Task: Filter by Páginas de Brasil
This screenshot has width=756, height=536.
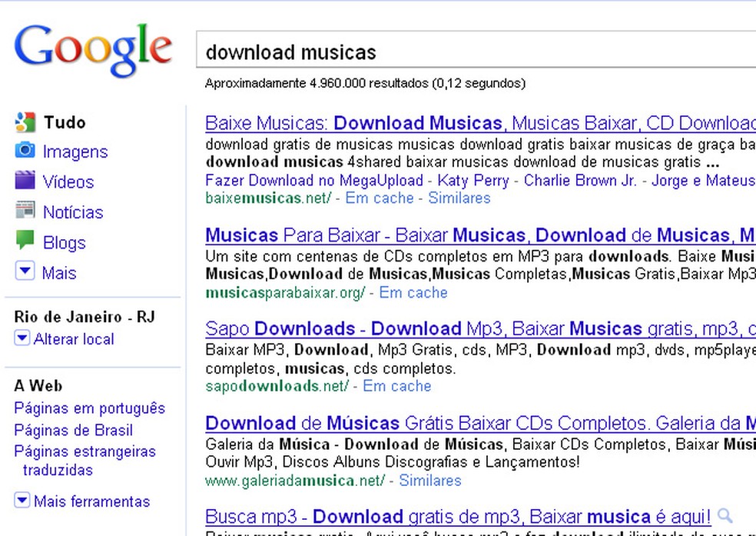Action: click(x=73, y=431)
